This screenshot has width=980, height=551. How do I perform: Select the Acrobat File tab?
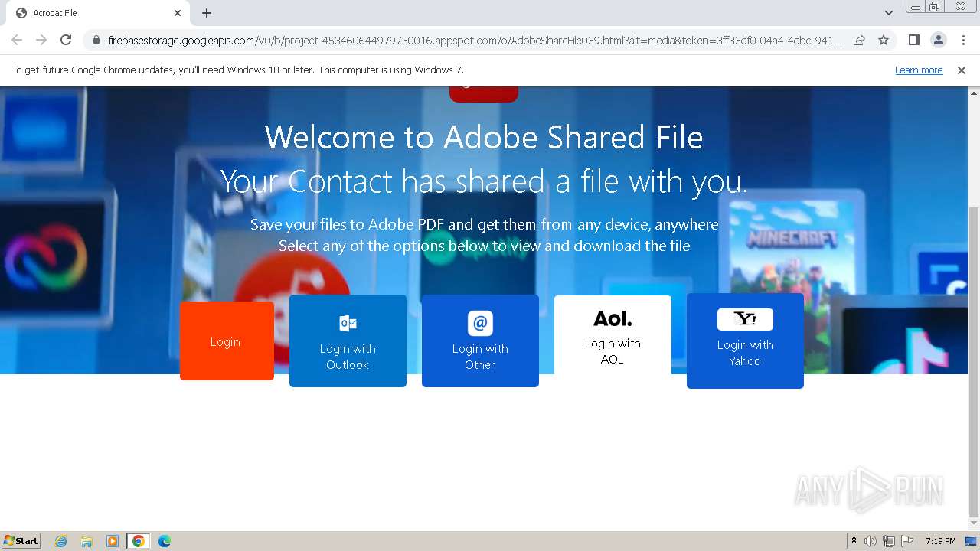(x=96, y=13)
